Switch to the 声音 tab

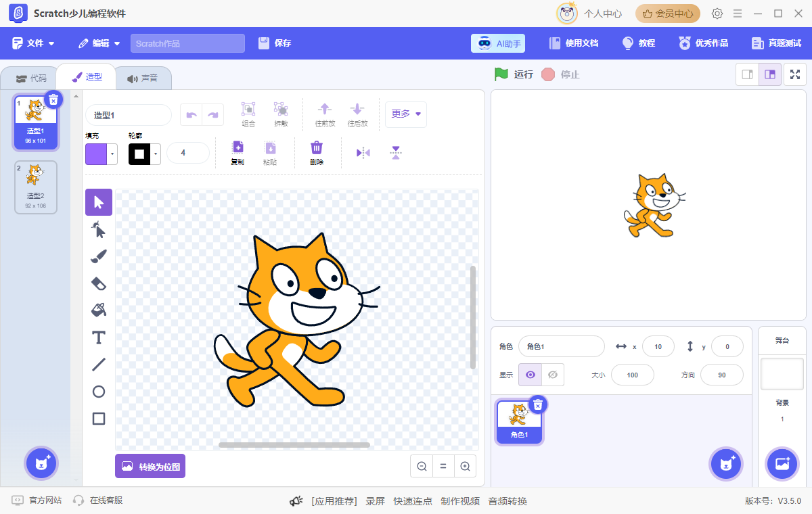pos(142,77)
